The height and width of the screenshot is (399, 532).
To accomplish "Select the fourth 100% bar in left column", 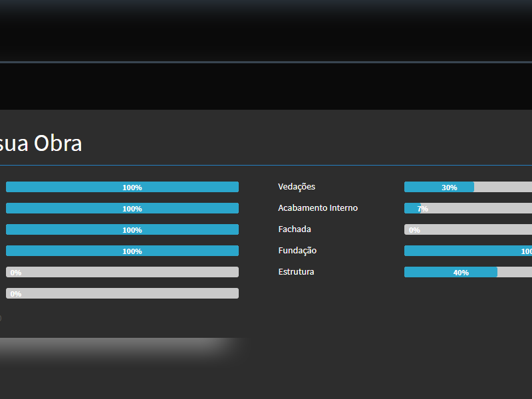I will tap(122, 251).
